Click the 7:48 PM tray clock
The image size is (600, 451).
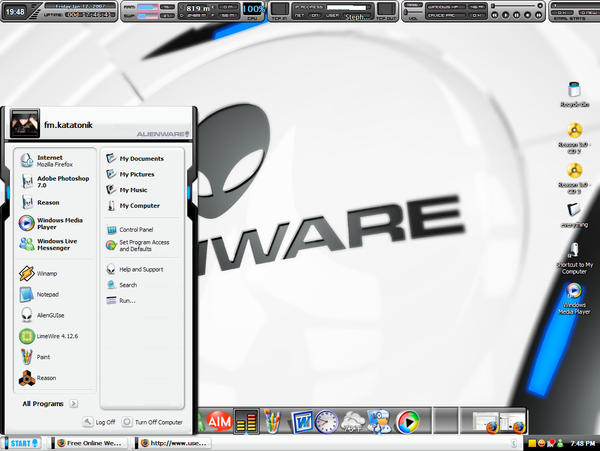582,443
